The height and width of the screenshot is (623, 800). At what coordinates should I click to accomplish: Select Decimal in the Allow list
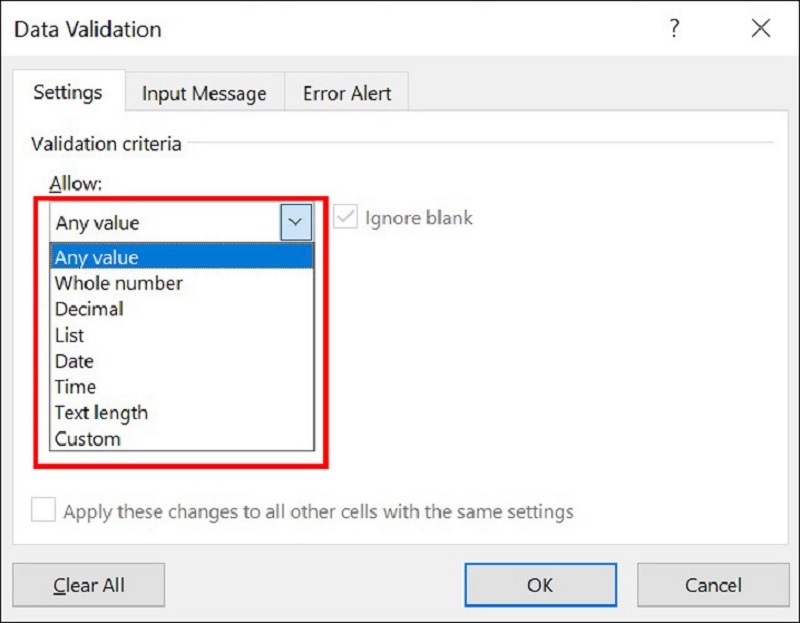pos(89,309)
